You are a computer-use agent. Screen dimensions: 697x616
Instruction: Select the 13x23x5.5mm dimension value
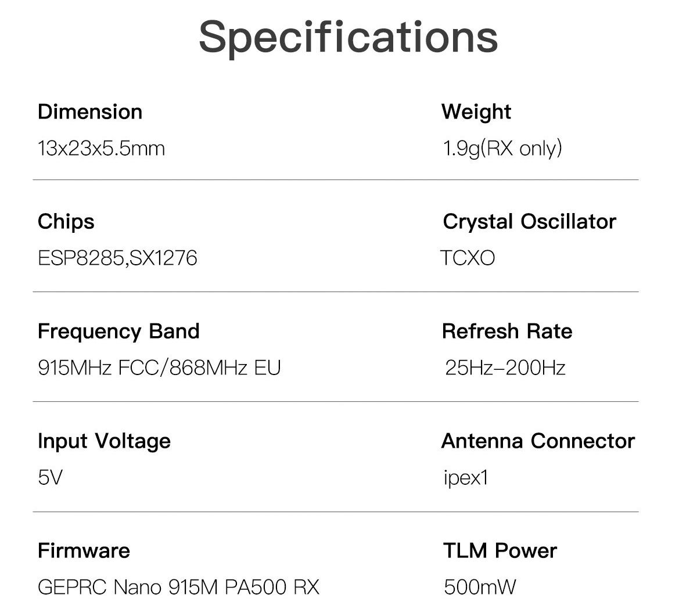click(101, 149)
